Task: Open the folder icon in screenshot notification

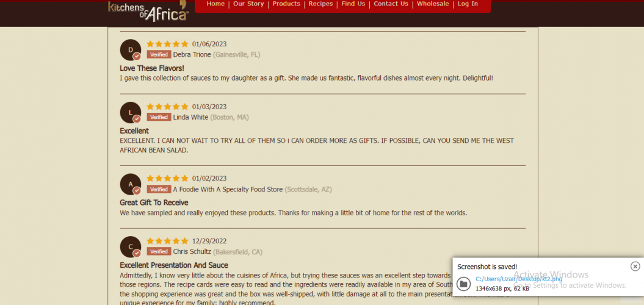Action: tap(463, 284)
